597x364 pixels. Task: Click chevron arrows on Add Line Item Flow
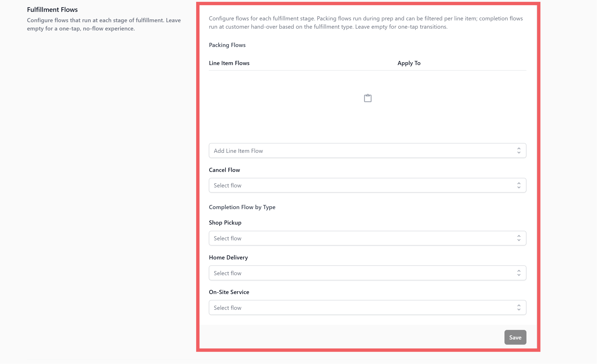519,151
